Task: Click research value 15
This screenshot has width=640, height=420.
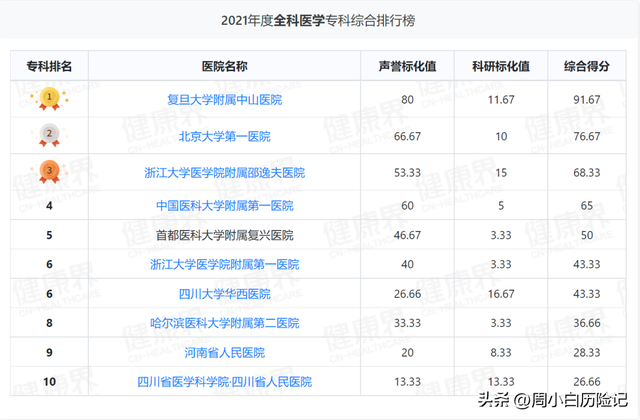Action: [501, 173]
